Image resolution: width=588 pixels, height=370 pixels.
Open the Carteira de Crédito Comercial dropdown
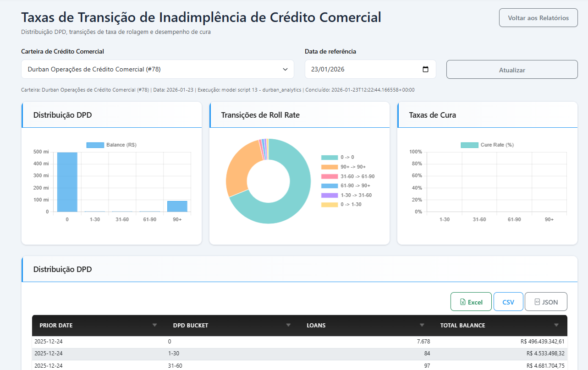pyautogui.click(x=158, y=69)
